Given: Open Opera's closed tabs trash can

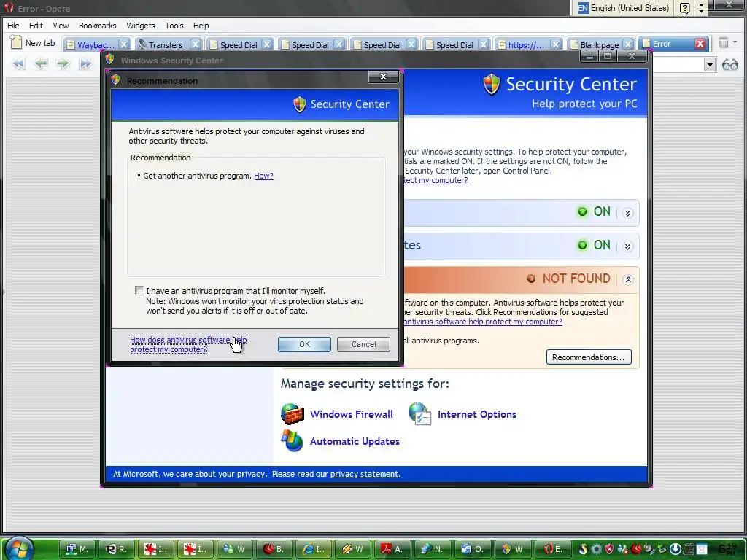Looking at the screenshot, I should click(724, 43).
